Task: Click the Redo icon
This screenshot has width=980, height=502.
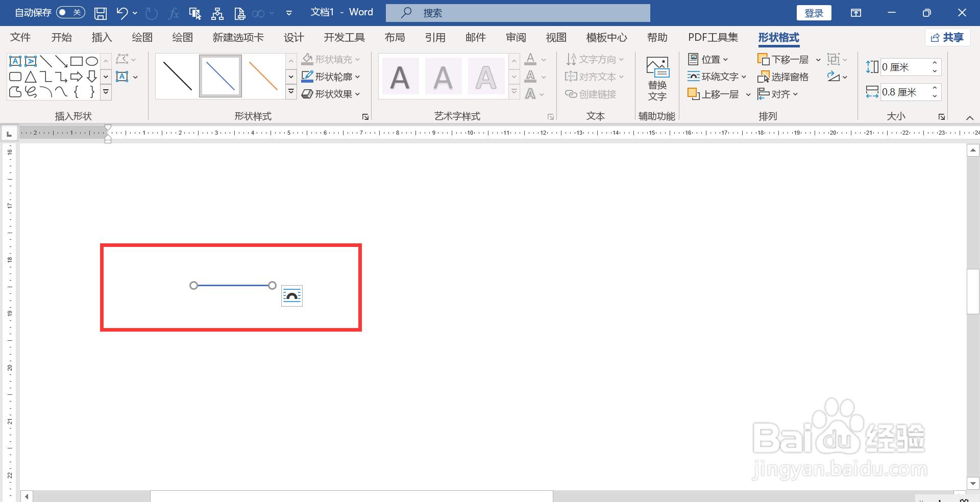Action: [151, 13]
